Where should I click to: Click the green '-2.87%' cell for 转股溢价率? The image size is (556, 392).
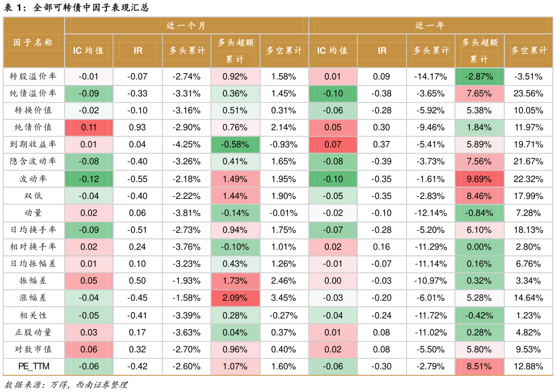[480, 76]
